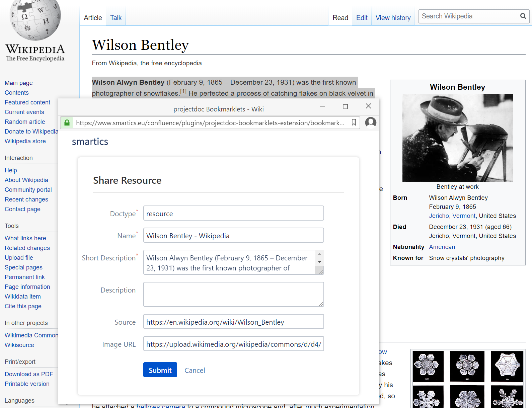Click the popup address bar URL
Viewport: 532px width, 408px height.
[210, 123]
